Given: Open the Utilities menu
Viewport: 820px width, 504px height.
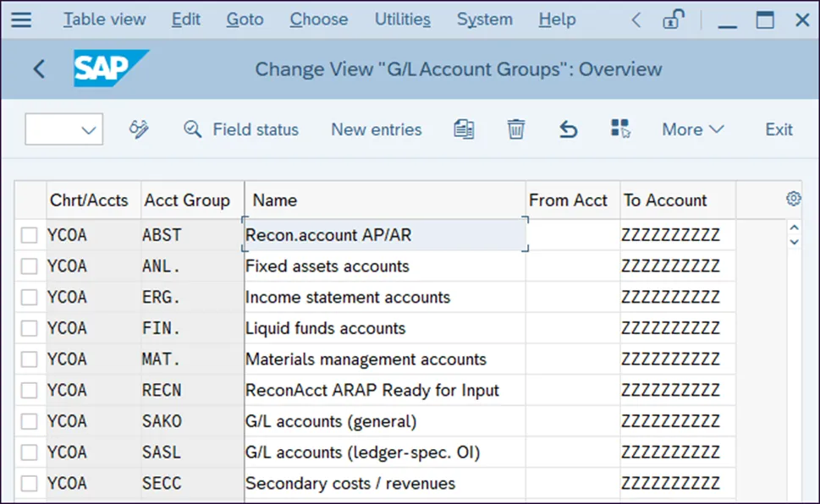Looking at the screenshot, I should coord(402,19).
